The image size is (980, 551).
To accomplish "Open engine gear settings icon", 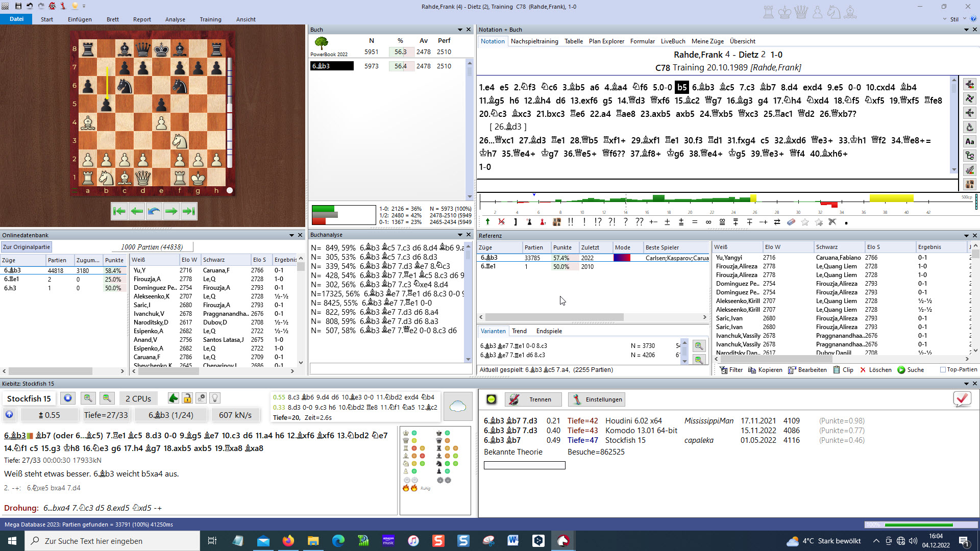I will click(x=201, y=398).
